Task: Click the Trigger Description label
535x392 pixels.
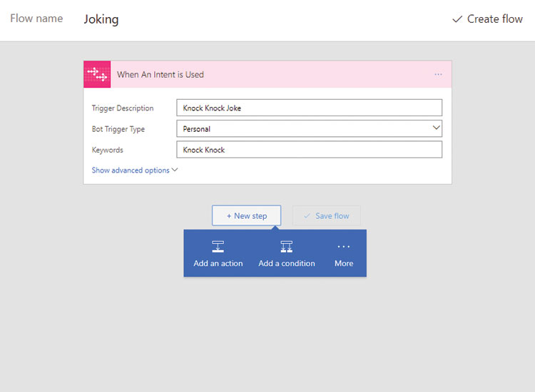Action: (x=123, y=108)
